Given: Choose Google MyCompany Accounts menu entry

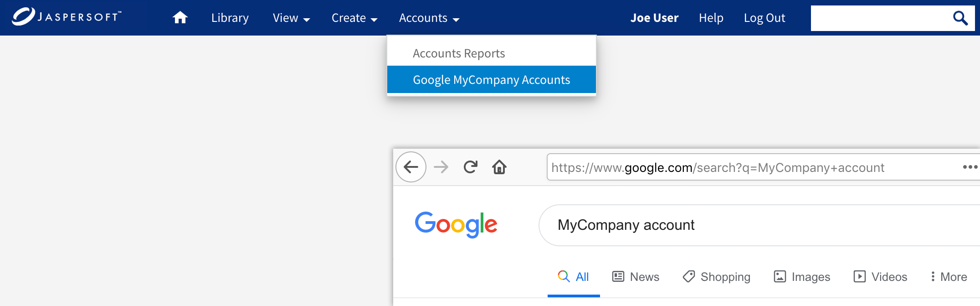Looking at the screenshot, I should (492, 80).
